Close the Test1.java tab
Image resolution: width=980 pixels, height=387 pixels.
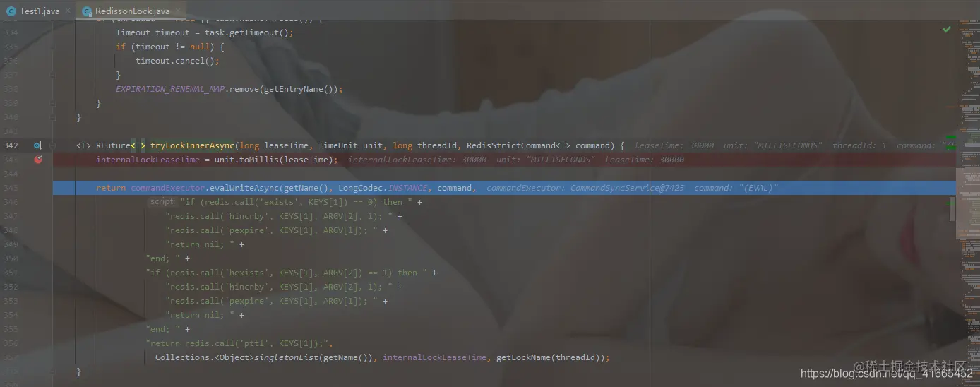click(x=66, y=11)
